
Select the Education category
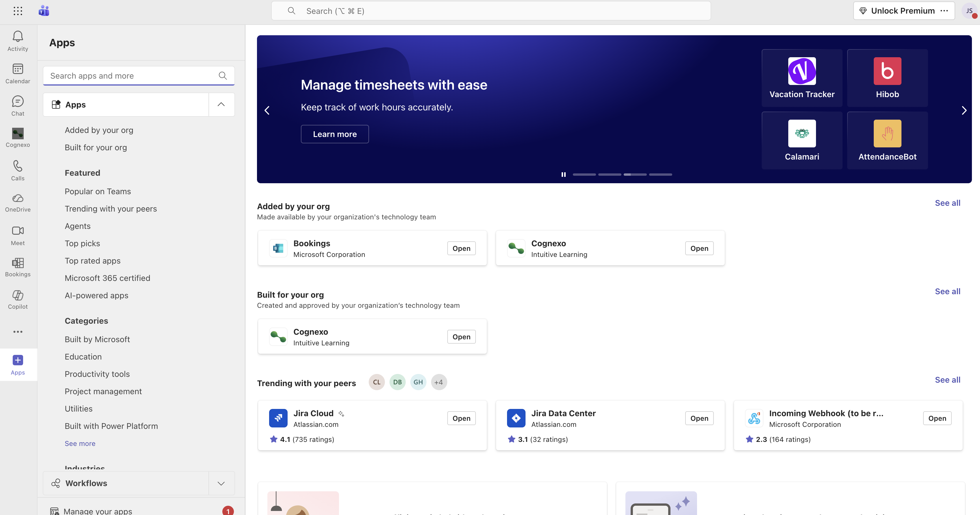(83, 357)
